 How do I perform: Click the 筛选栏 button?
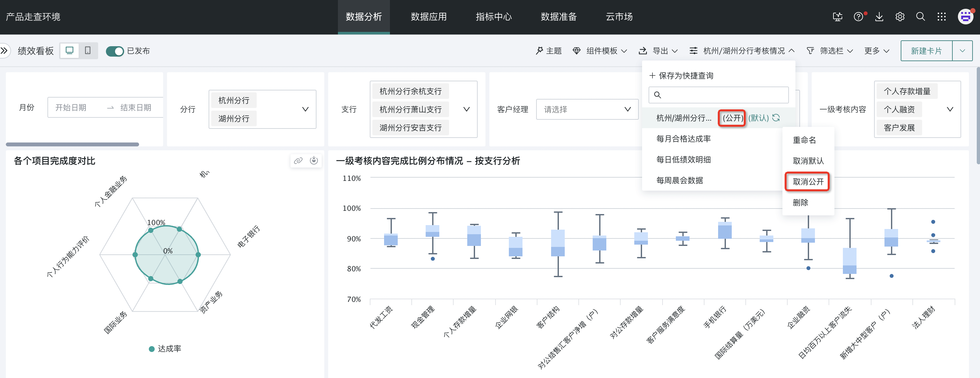click(830, 51)
